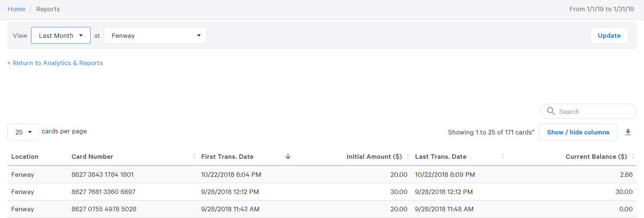Image resolution: width=644 pixels, height=218 pixels.
Task: Sort by Initial Amount column arrows
Action: [x=408, y=157]
